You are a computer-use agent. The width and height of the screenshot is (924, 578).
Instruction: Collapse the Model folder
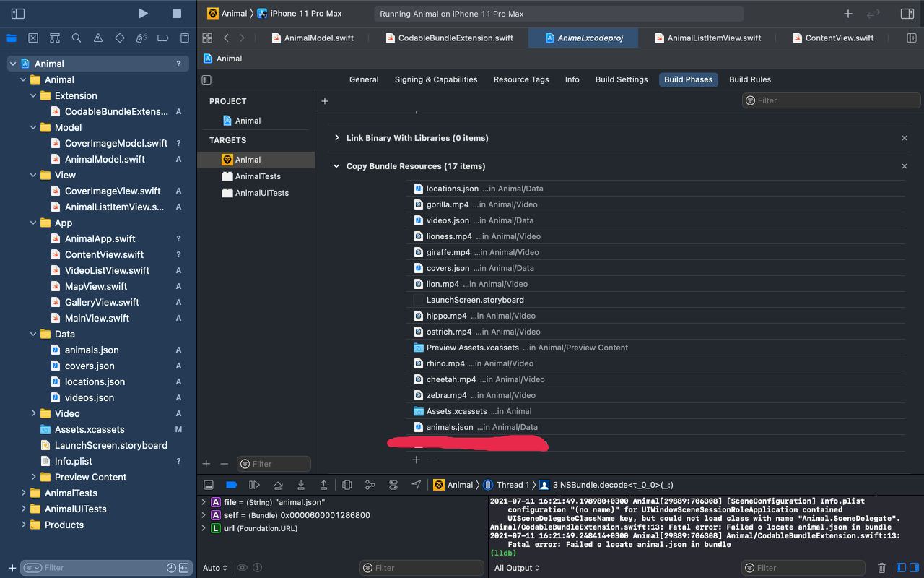[33, 127]
